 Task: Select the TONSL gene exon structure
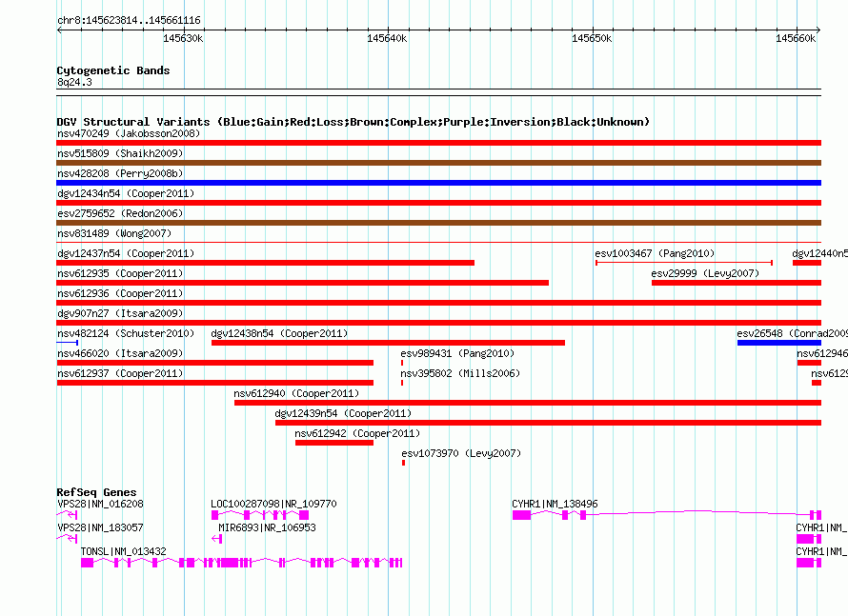pyautogui.click(x=242, y=563)
